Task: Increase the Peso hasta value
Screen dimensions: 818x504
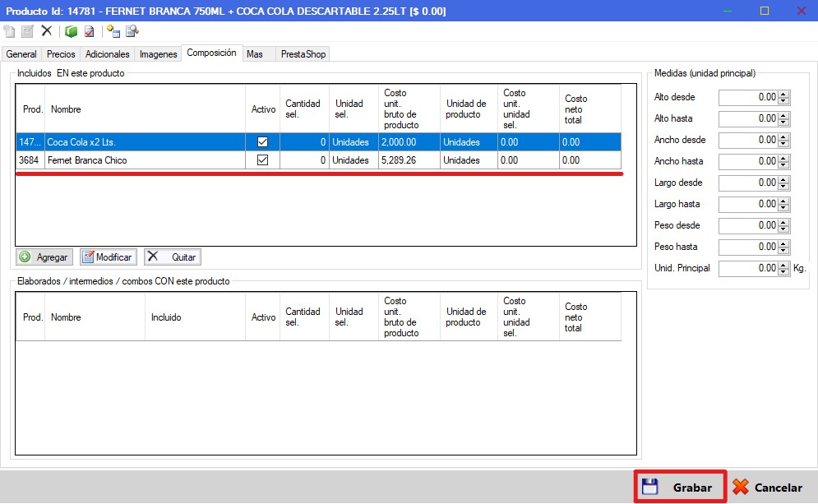Action: point(783,244)
